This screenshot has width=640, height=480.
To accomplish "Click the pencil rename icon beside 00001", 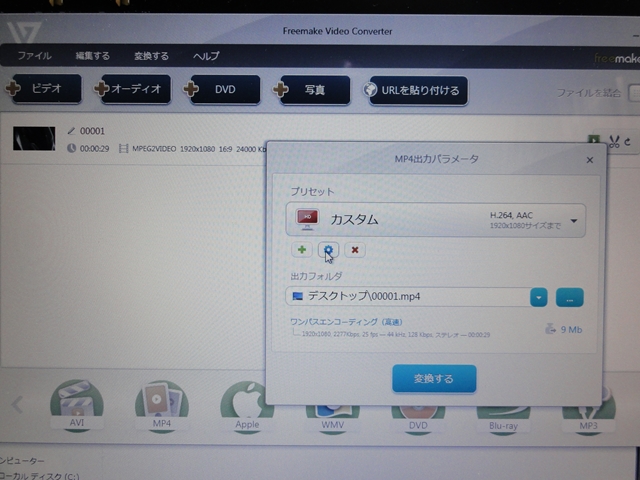I will 71,131.
